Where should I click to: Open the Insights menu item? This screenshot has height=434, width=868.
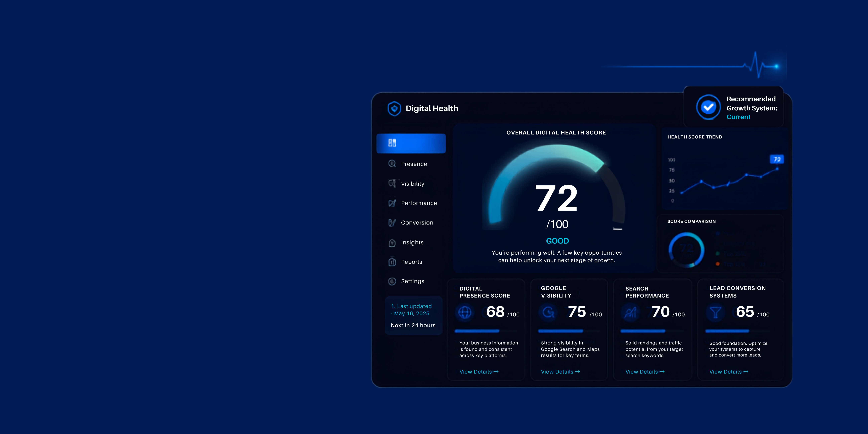pos(412,243)
